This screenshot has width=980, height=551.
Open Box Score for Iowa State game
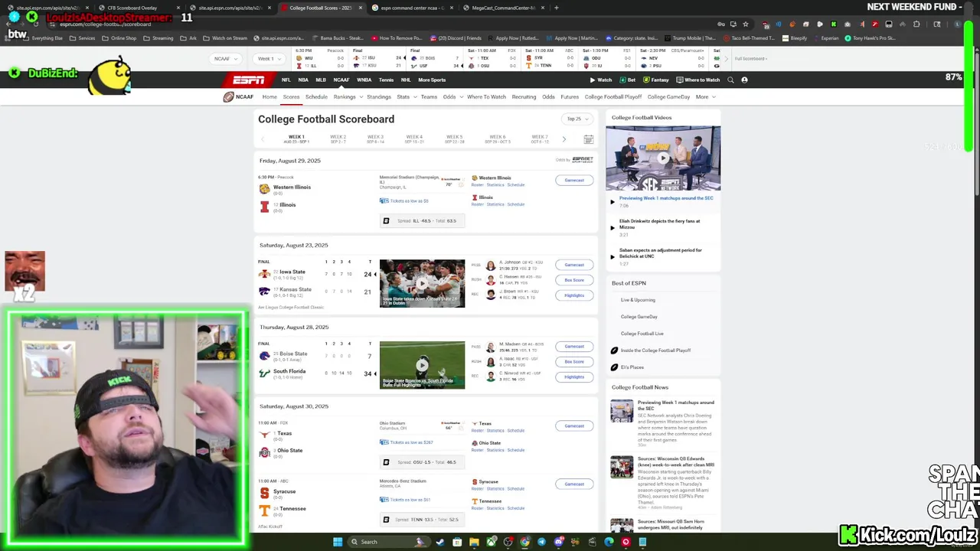pyautogui.click(x=574, y=280)
